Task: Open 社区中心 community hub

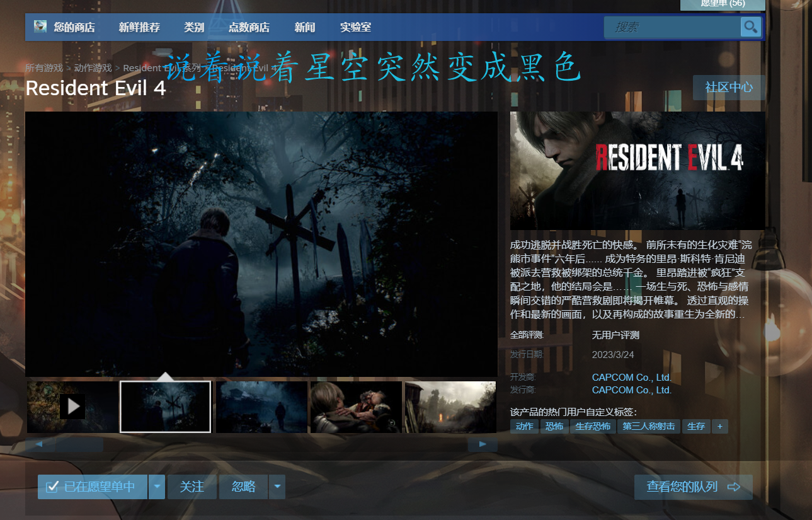Action: click(x=729, y=88)
